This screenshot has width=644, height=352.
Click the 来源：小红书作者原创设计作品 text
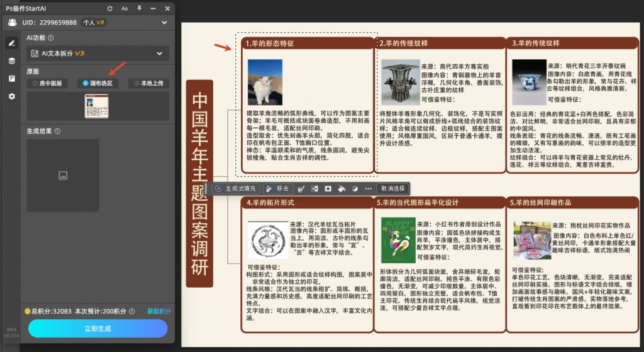[x=458, y=224]
